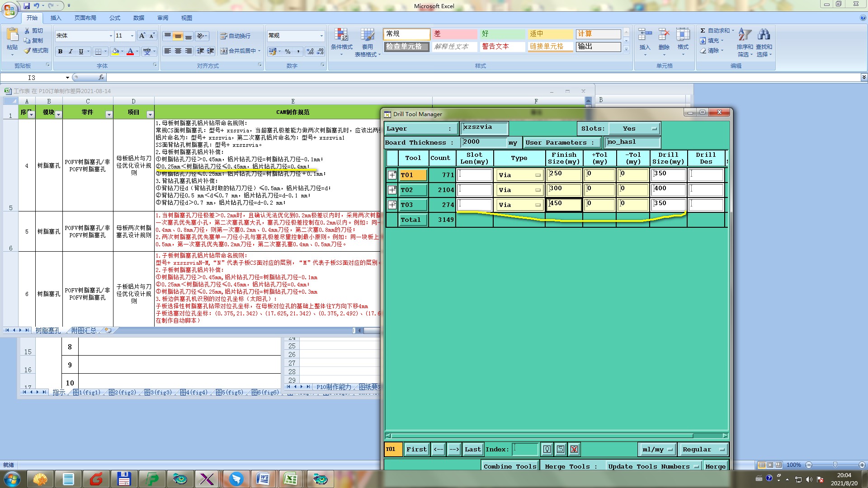Click the fill color paint bucket icon
Screen dimensions: 868x488
point(116,52)
